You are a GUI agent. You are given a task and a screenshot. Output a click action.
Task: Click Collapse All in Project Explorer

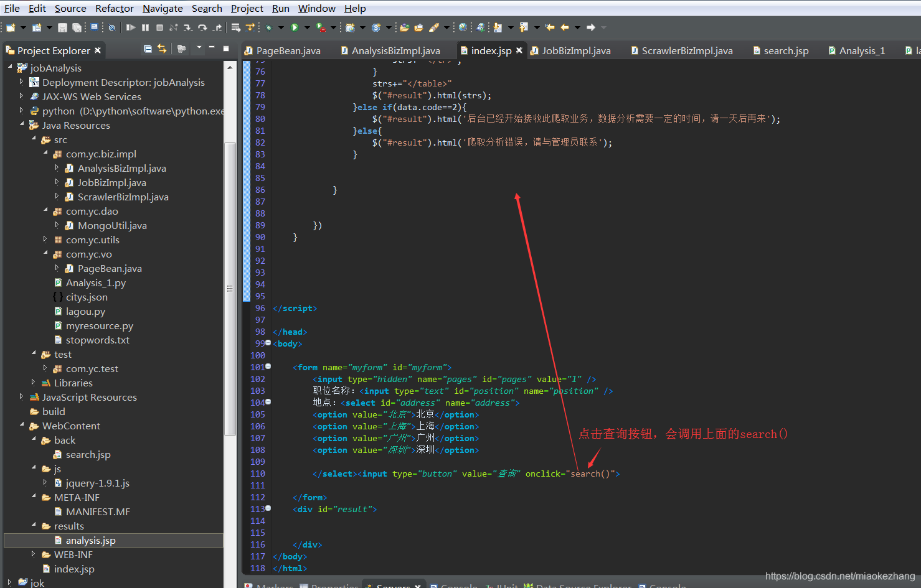(x=148, y=49)
